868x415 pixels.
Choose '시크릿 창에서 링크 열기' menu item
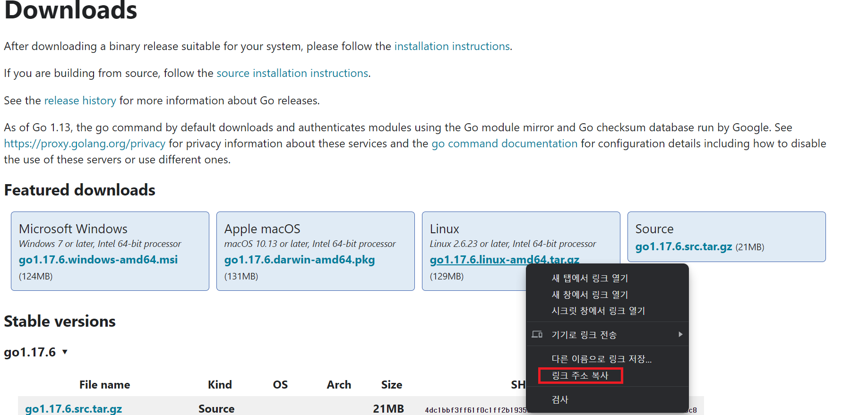[607, 311]
